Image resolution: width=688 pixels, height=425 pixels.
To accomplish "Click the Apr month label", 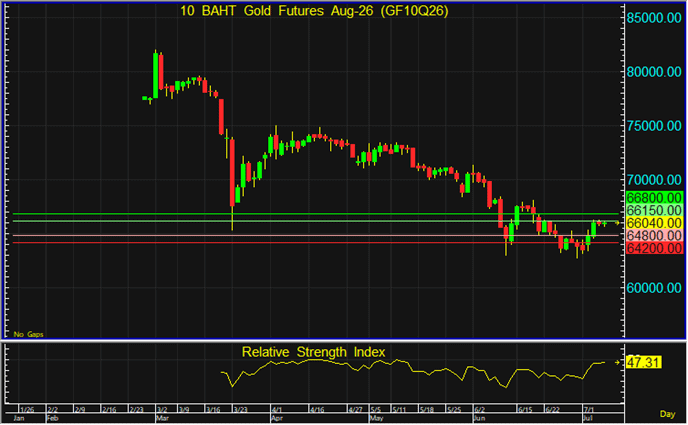I will pos(277,418).
